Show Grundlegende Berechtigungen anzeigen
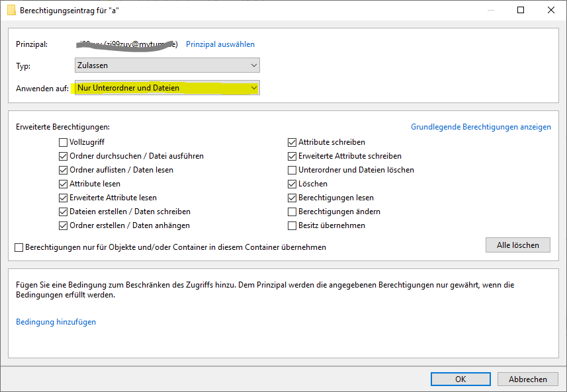Viewport: 567px width, 392px height. tap(480, 127)
